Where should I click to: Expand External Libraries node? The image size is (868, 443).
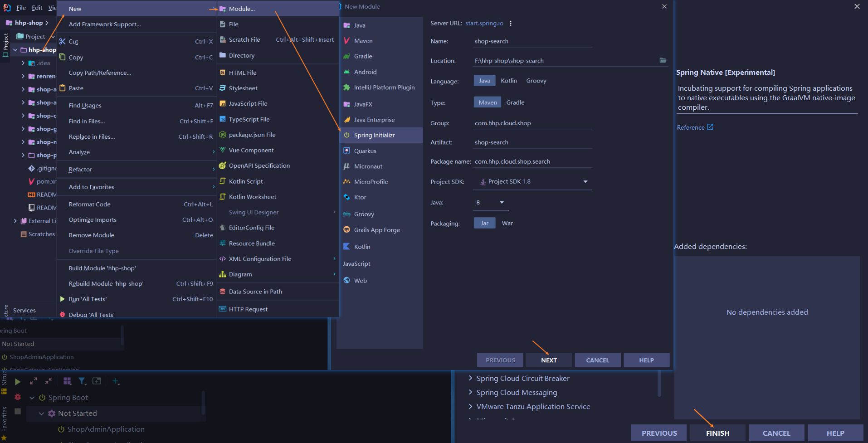tap(15, 221)
